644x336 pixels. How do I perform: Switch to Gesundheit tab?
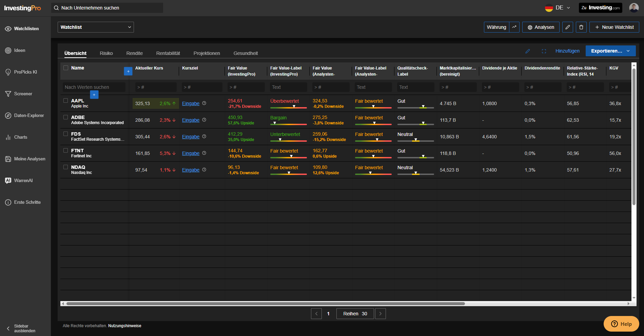(246, 53)
